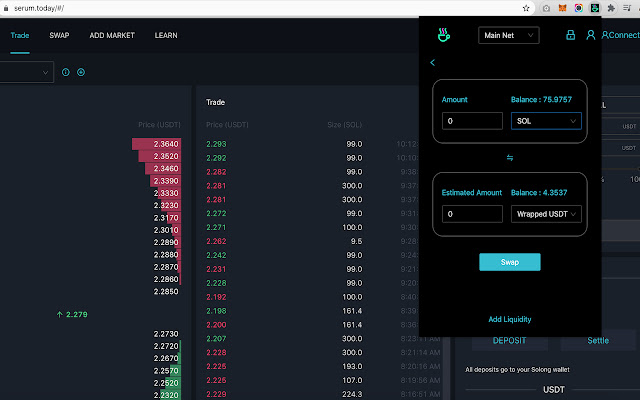Viewport: 640px width, 400px height.
Task: Click the Estimated Amount input field
Action: [472, 214]
